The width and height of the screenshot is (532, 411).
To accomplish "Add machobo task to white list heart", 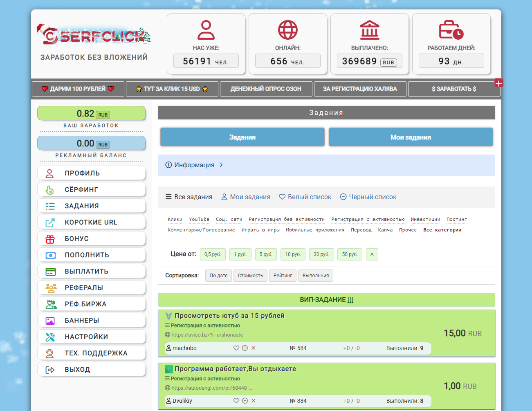I will (236, 348).
